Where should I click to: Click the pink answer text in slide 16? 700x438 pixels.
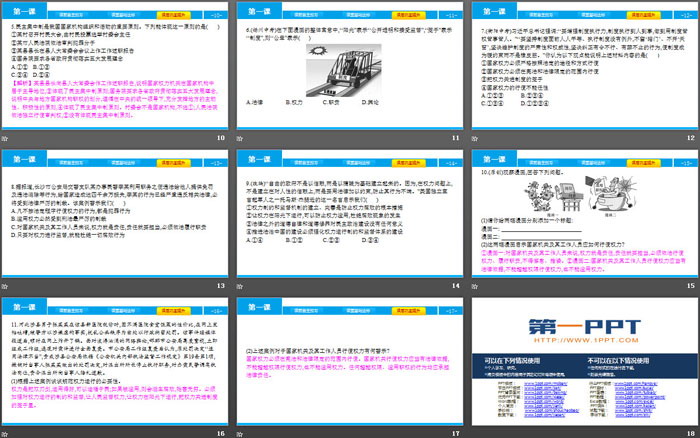click(x=114, y=397)
